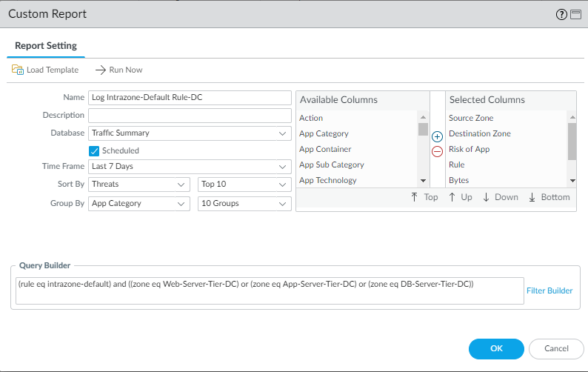Click the Run Now arrow icon
Viewport: 588px width, 372px height.
pyautogui.click(x=101, y=70)
